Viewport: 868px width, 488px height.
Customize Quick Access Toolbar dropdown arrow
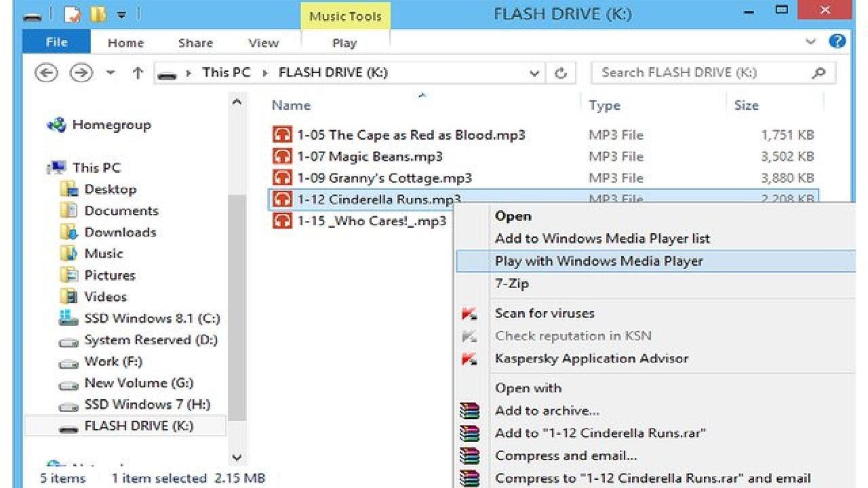(122, 14)
